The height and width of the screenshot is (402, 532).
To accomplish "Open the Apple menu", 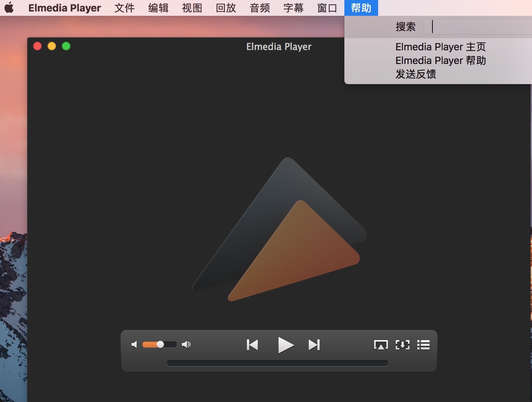I will 9,8.
